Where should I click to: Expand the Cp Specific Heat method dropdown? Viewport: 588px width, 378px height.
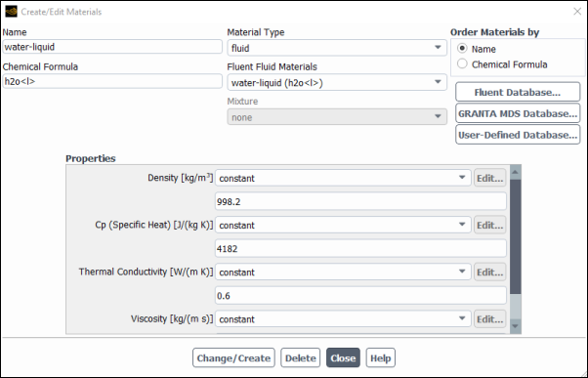pos(343,225)
